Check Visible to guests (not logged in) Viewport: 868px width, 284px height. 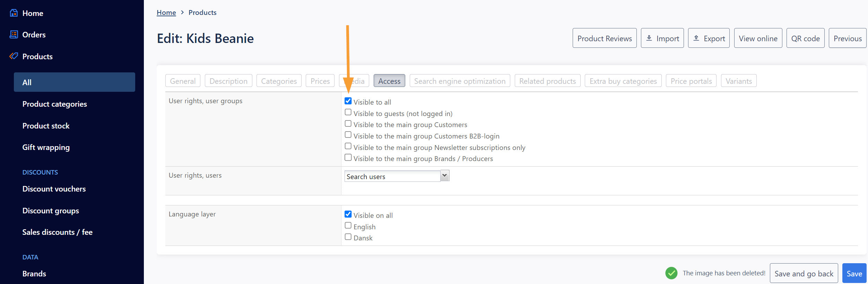tap(348, 112)
